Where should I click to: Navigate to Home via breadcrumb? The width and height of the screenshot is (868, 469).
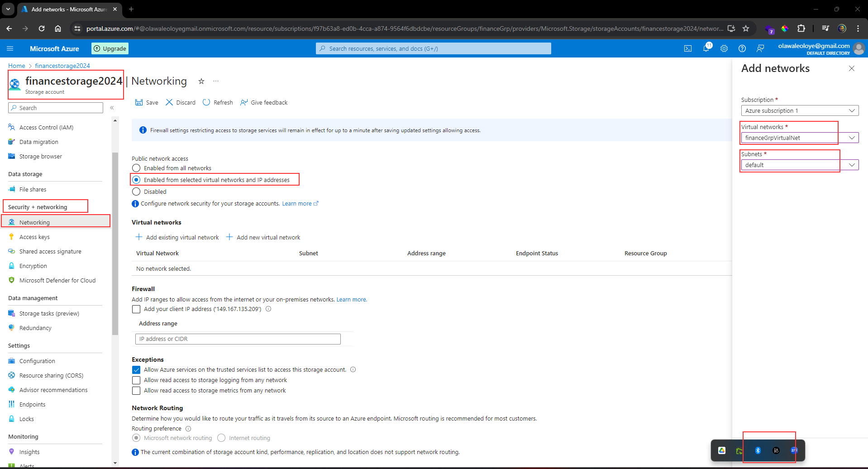[16, 66]
